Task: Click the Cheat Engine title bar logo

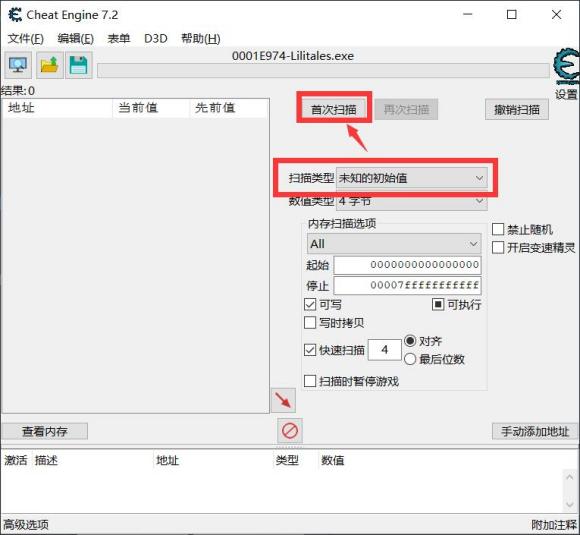Action: [15, 15]
